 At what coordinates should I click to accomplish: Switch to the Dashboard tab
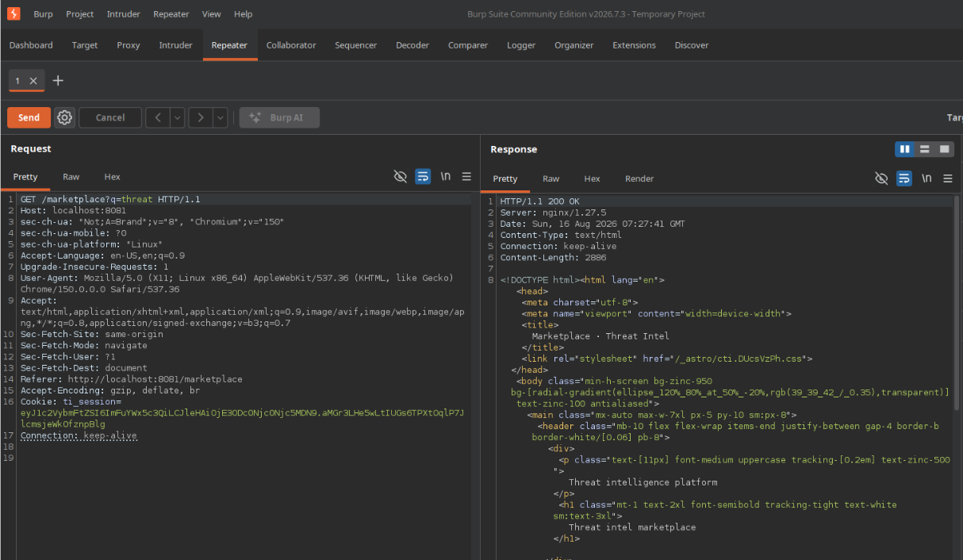[31, 45]
